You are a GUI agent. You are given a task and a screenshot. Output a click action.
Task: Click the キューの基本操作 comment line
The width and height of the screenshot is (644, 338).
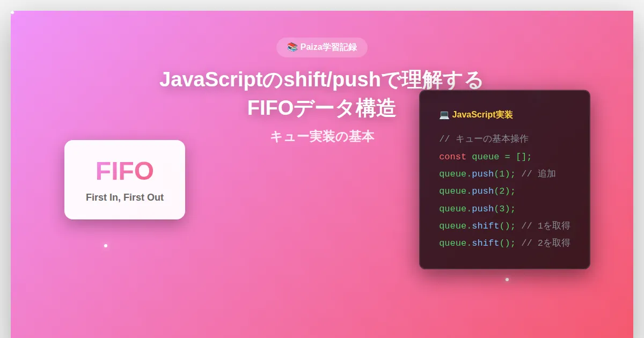coord(484,139)
